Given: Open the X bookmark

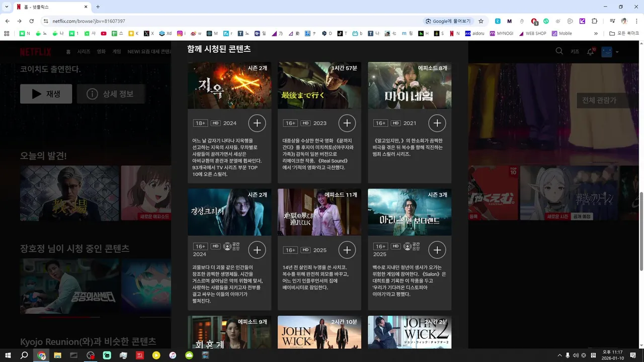Looking at the screenshot, I should (148, 34).
